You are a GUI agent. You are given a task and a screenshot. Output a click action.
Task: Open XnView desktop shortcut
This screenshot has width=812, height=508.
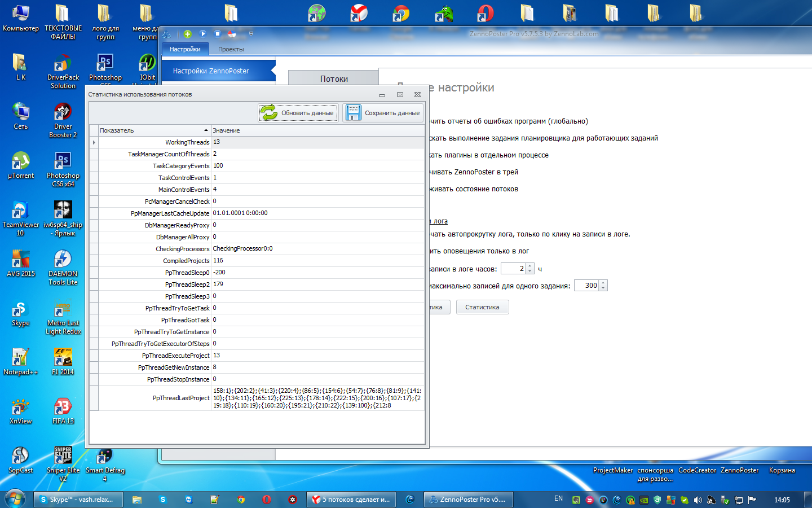21,411
